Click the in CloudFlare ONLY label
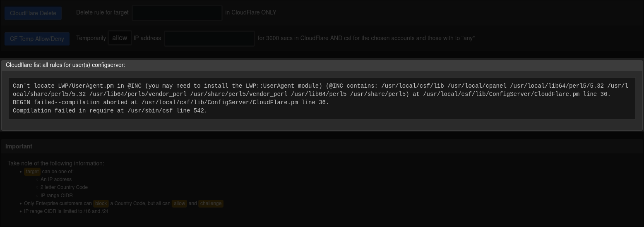This screenshot has width=644, height=227. [251, 12]
